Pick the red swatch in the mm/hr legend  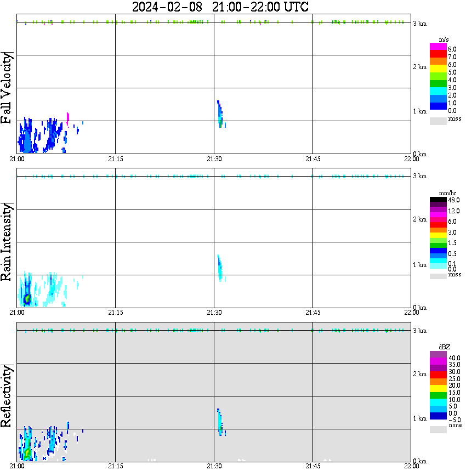tap(438, 225)
